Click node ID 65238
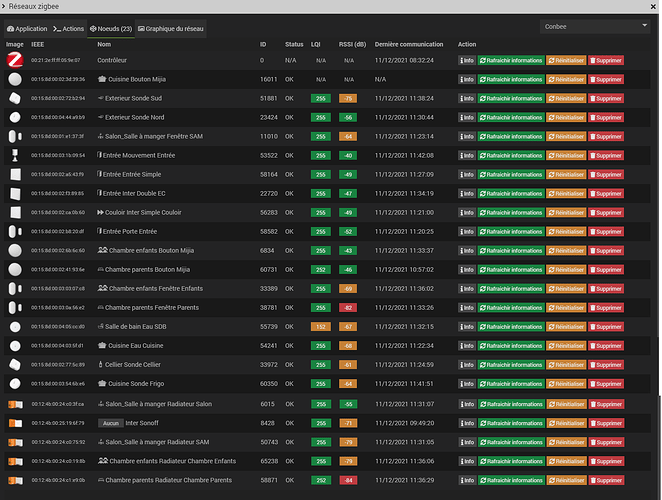This screenshot has height=500, width=662. coord(269,461)
